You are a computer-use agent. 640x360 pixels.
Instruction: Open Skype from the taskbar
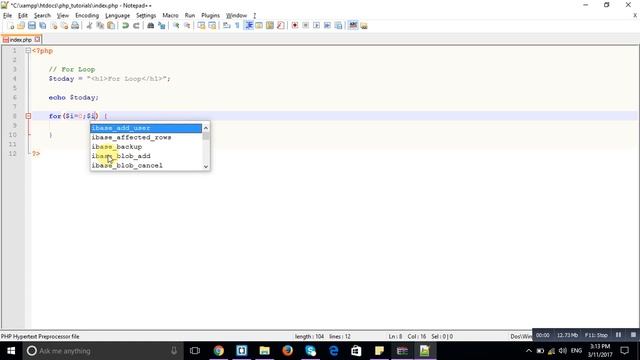310,351
